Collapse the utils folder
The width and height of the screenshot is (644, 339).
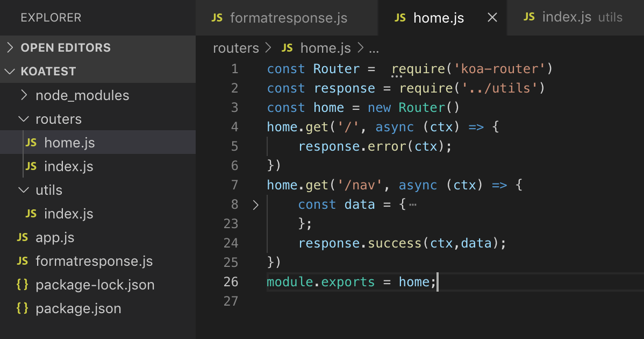point(24,190)
